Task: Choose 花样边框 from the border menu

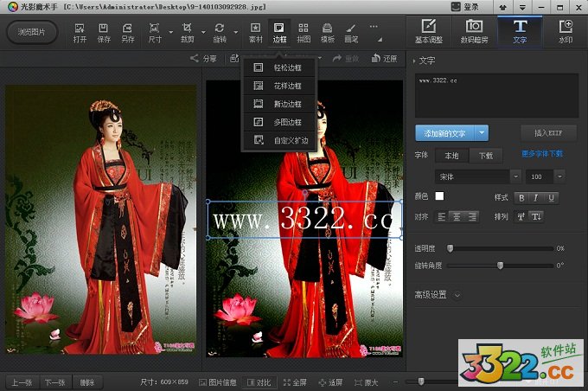Action: point(280,86)
